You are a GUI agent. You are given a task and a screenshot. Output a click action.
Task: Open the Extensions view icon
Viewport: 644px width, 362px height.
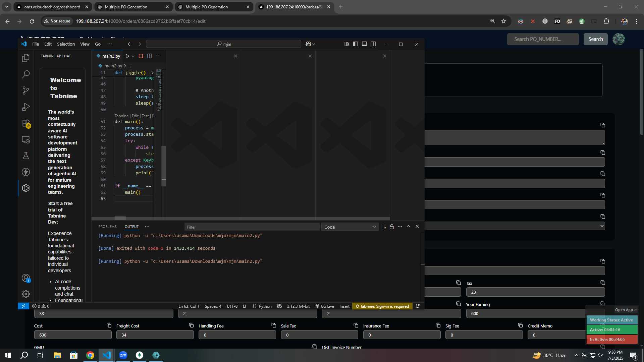point(26,123)
